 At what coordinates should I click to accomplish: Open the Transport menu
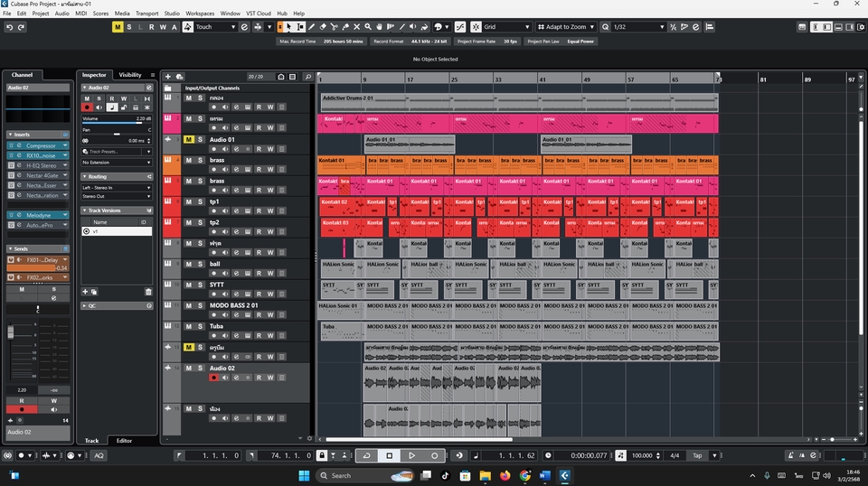pos(146,14)
